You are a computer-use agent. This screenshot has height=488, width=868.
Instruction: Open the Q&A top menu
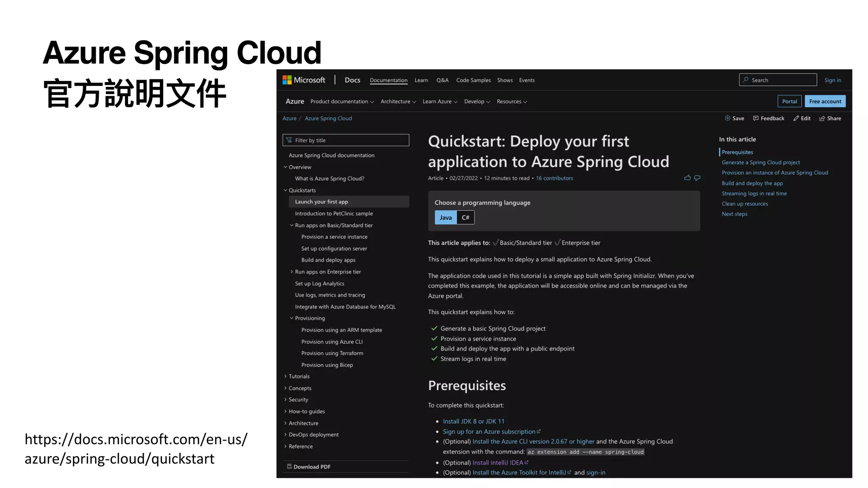click(442, 80)
